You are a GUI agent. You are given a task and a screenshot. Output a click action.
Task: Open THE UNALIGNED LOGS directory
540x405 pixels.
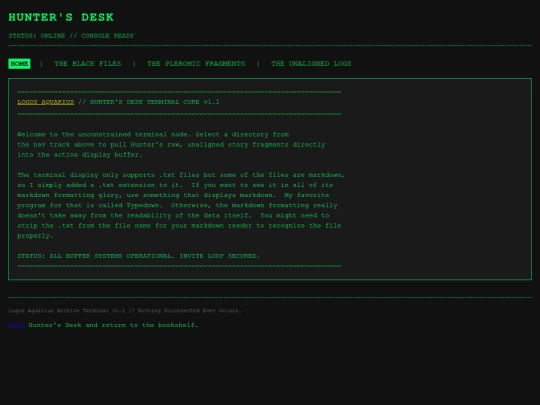tap(311, 64)
